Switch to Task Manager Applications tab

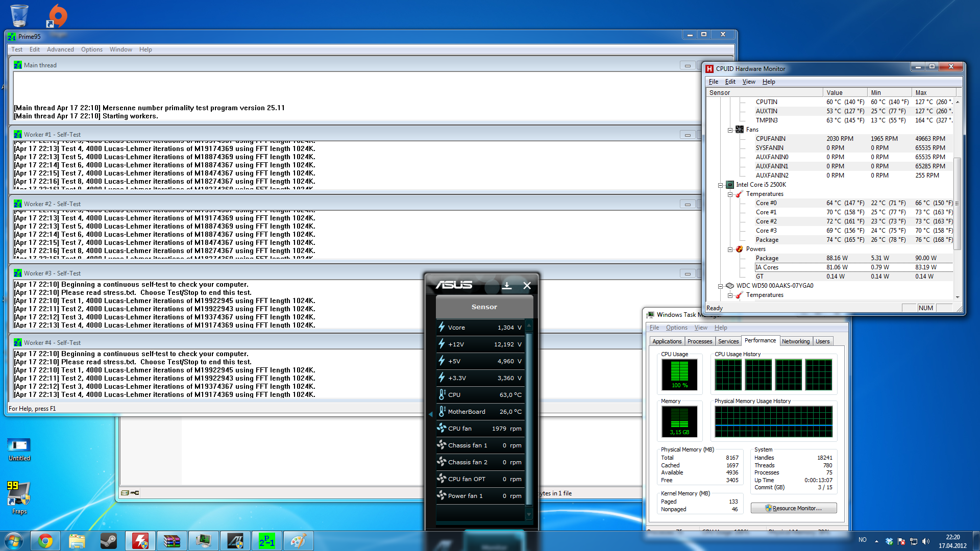667,341
